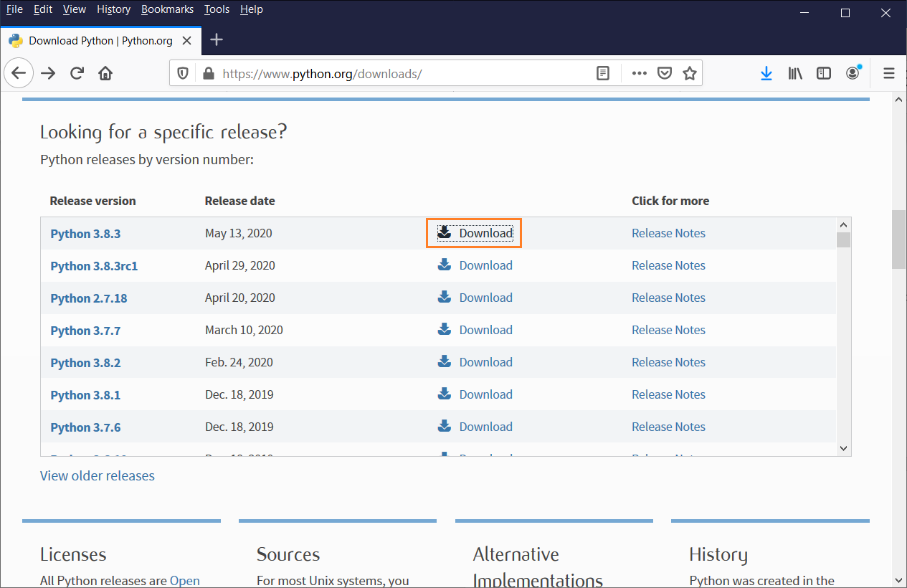Screen dimensions: 907x588
Task: View Release Notes for Python 3.7.6
Action: pyautogui.click(x=668, y=427)
